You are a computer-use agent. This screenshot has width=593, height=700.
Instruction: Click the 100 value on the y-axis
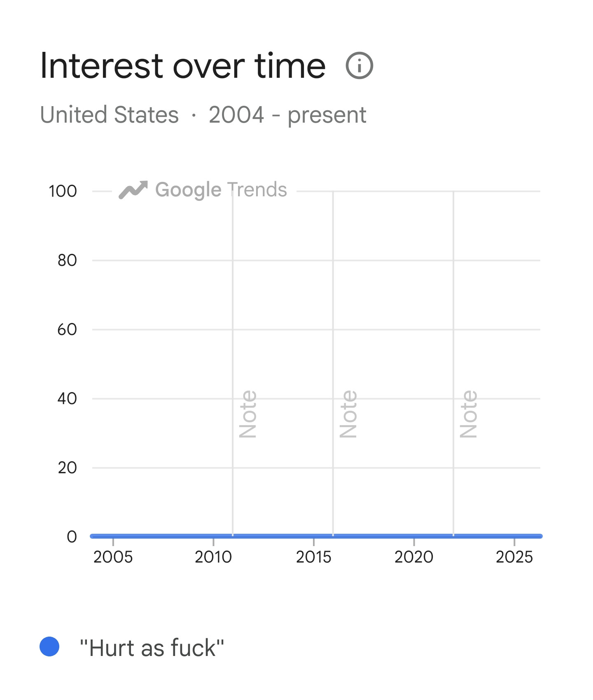coord(63,191)
